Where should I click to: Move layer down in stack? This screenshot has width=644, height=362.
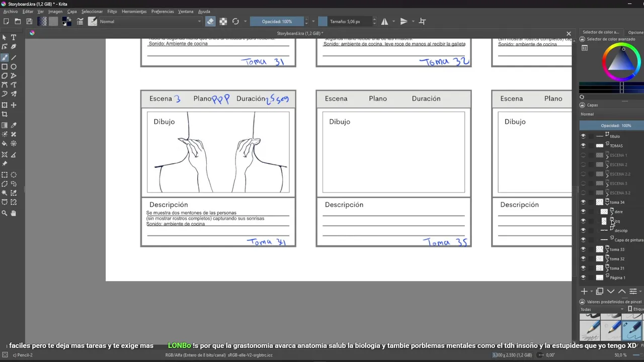611,292
